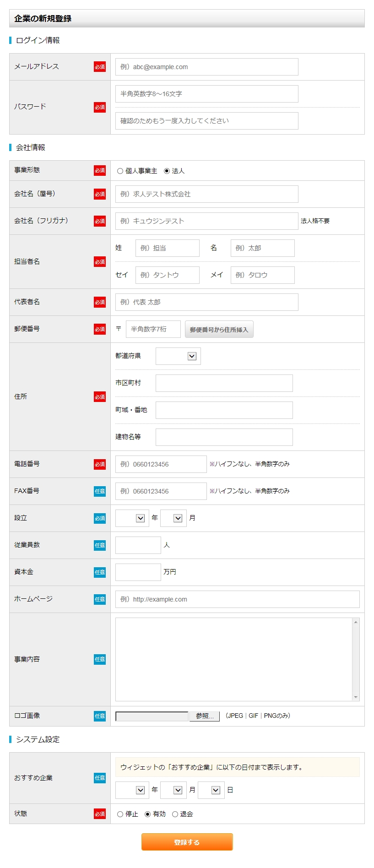Click the ホームページ 任意 badge
This screenshot has height=868, width=374.
pyautogui.click(x=100, y=599)
